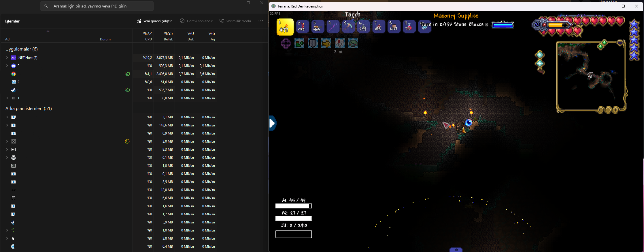Sort processes by Disk column
This screenshot has height=252, width=644.
[x=185, y=36]
